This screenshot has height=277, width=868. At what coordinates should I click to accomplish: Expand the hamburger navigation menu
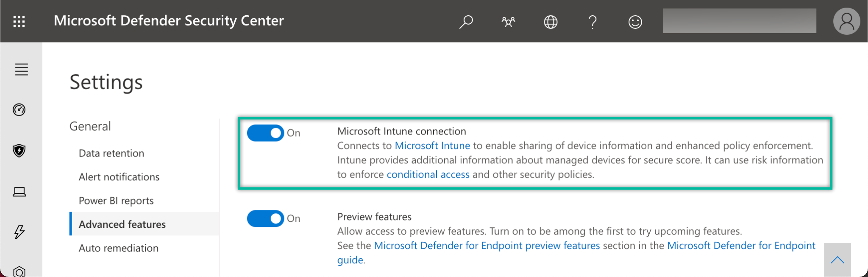[21, 69]
